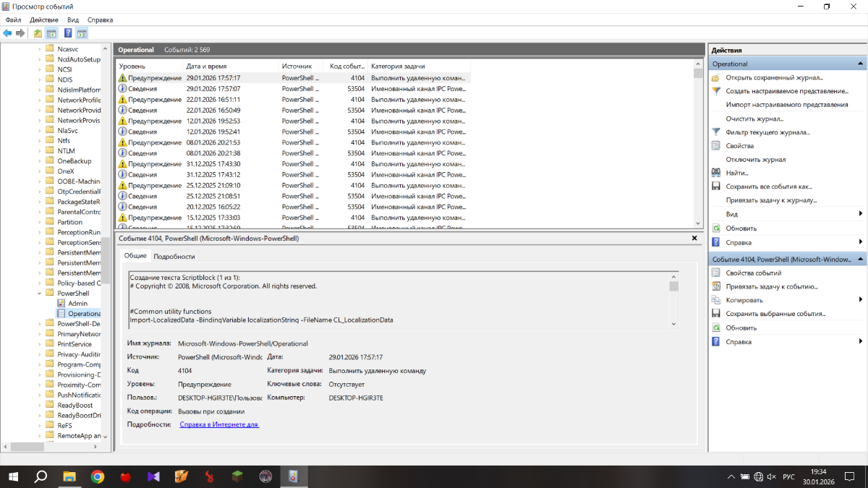Click the Minecraft grass block taskbar icon

pyautogui.click(x=237, y=476)
